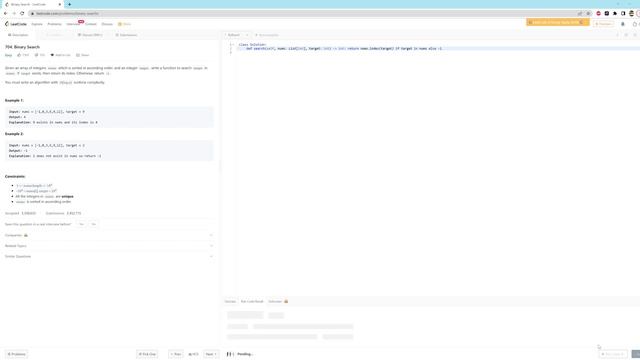
Task: Open the extensions puzzle icon
Action: [615, 13]
